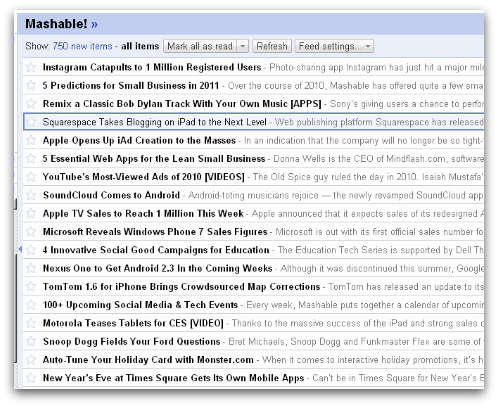Viewport: 498px width, 407px height.
Task: Open 'YouTube's Most-Viewed Ads of 2010 [VIDEOS]'
Action: pos(144,177)
